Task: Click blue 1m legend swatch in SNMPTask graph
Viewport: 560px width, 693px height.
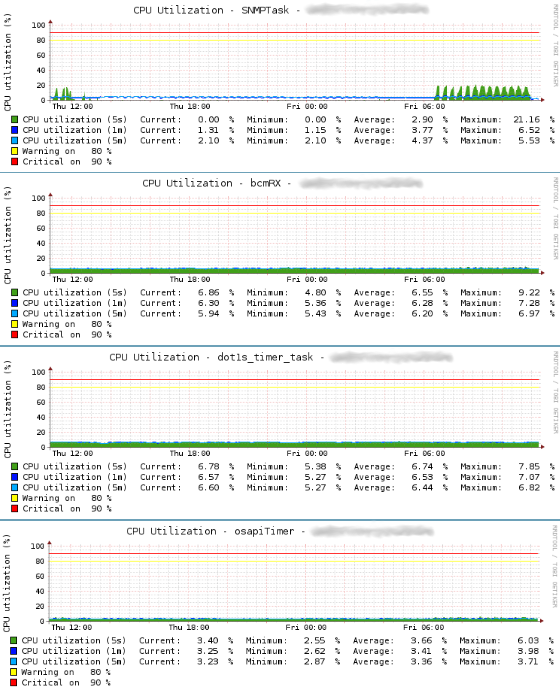Action: point(15,130)
